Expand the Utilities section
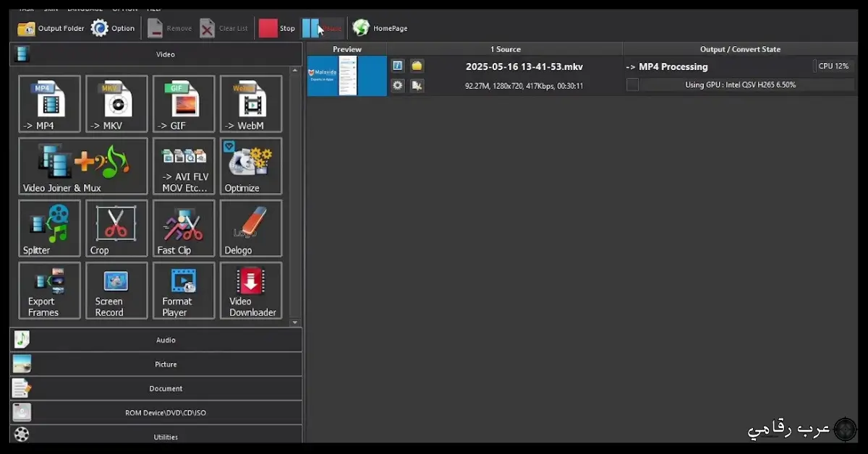This screenshot has height=454, width=868. tap(165, 436)
